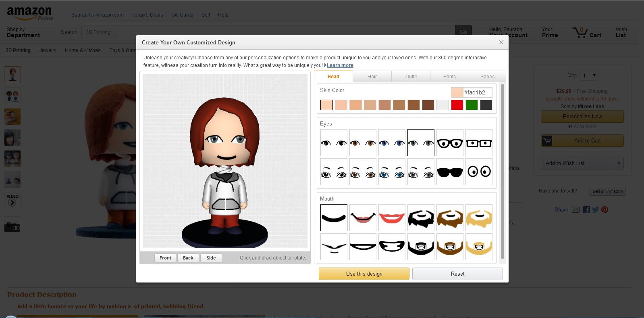Choose the black sunglasses eyes option
Viewport: 644px width, 318px height.
[450, 172]
